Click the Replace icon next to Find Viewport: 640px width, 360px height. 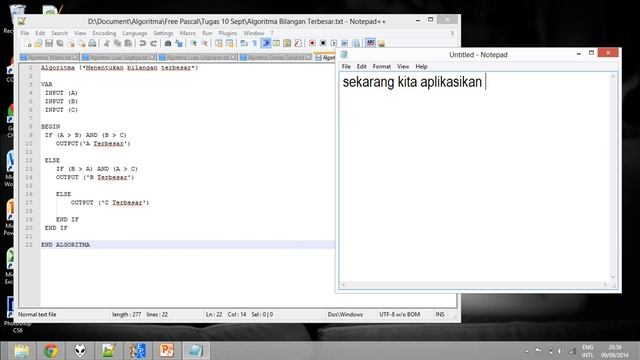click(179, 44)
